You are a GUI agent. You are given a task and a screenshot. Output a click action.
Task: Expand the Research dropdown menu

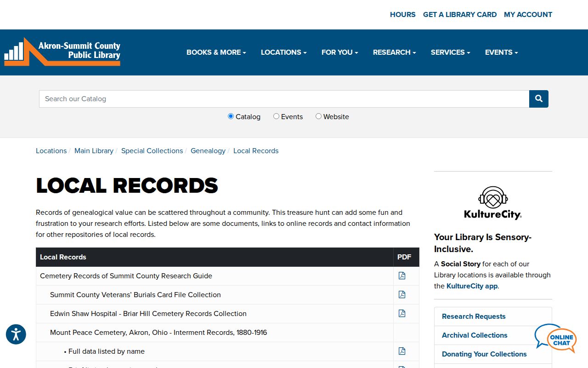395,52
